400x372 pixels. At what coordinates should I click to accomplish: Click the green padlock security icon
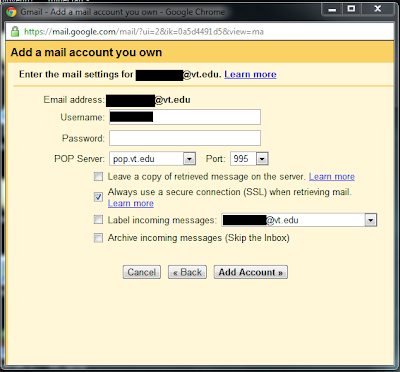click(15, 32)
